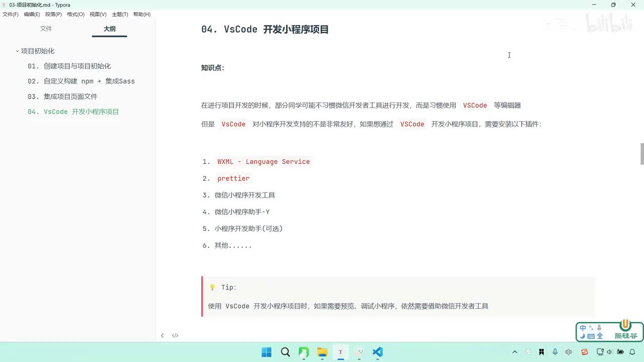Screen dimensions: 644x362
Task: Minimize the Typora window
Action: pos(593,5)
